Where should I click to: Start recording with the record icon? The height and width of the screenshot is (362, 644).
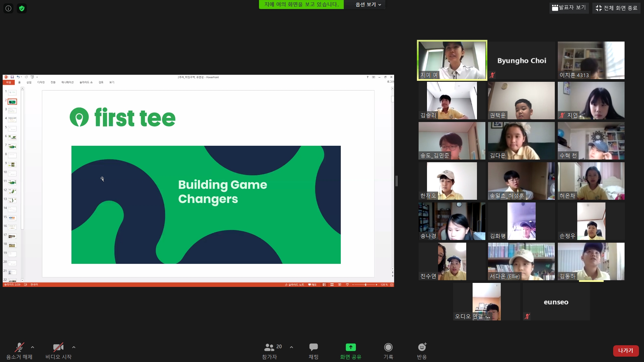388,348
